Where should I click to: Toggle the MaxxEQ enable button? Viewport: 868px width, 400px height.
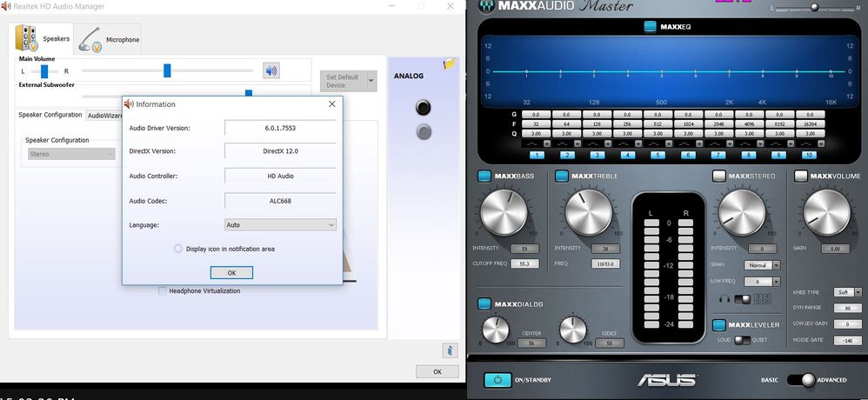[x=650, y=27]
